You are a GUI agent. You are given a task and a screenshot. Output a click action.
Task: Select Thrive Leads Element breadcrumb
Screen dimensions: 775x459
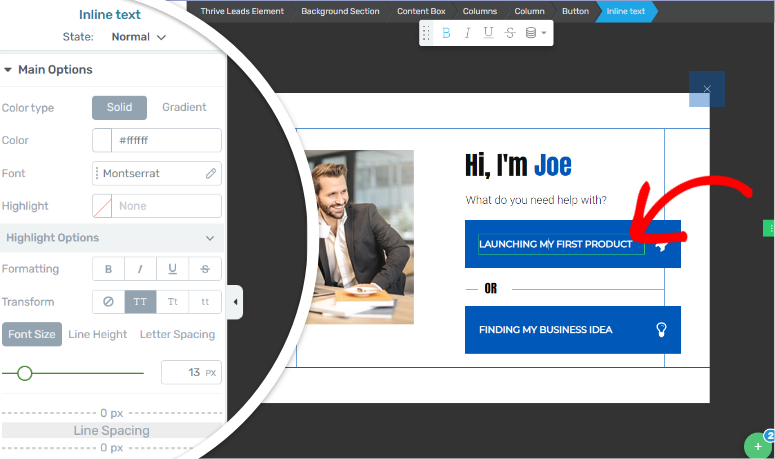coord(242,11)
